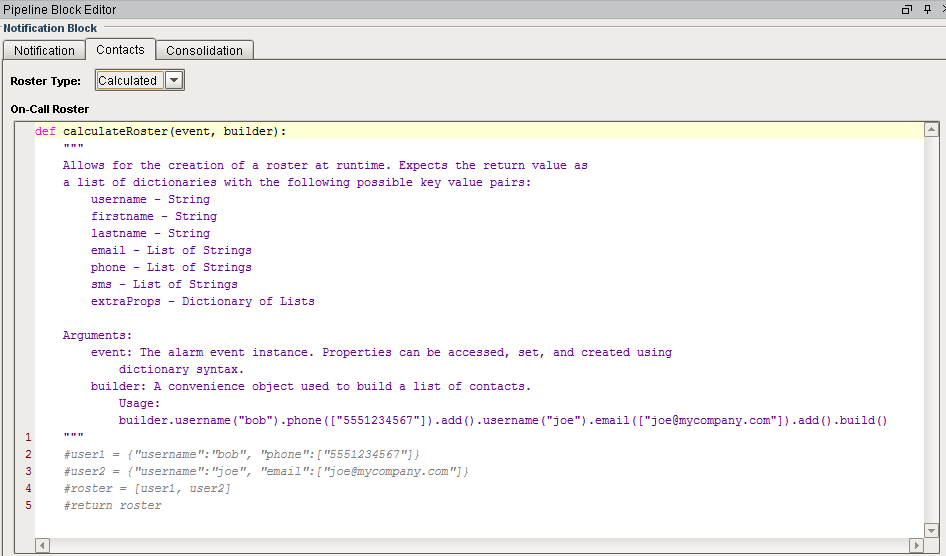Click the 'Pipeline Block Editor' title
946x556 pixels.
coord(59,10)
